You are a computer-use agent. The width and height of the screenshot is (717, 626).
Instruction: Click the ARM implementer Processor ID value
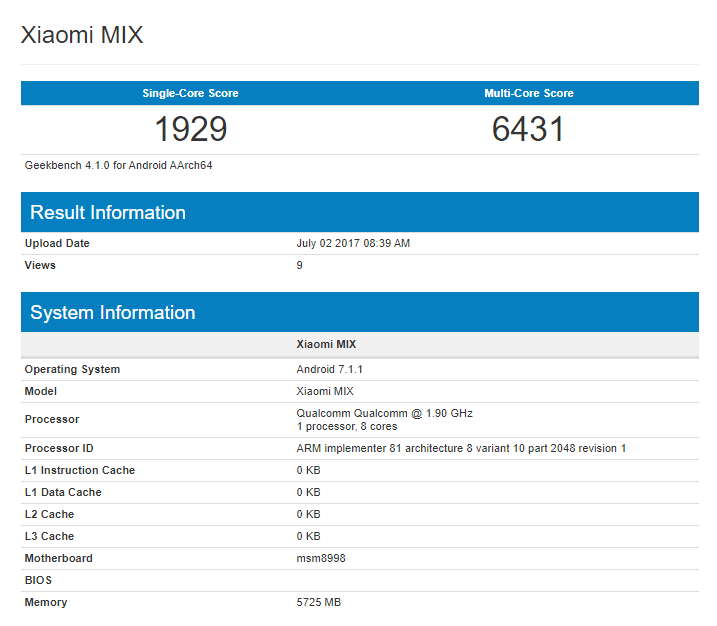461,448
